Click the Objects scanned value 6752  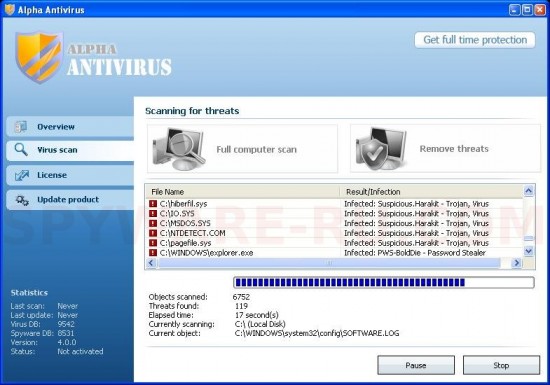click(x=241, y=297)
